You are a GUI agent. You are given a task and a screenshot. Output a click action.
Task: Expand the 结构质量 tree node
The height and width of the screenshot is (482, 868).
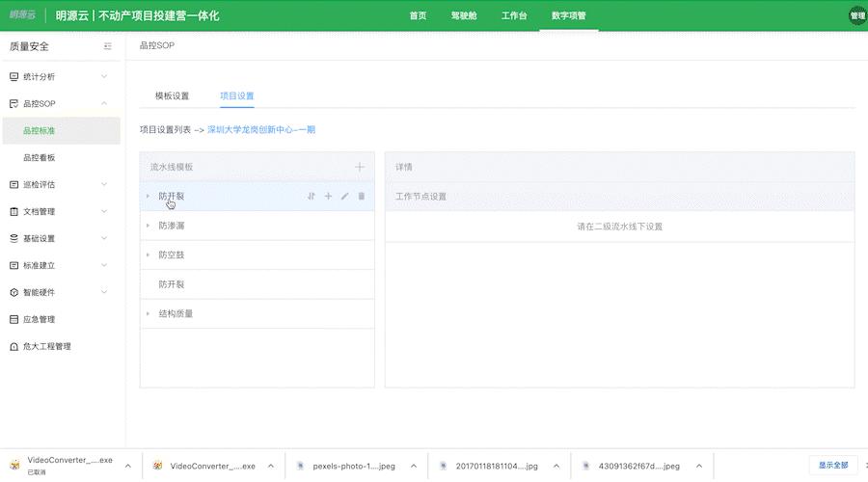tap(148, 313)
